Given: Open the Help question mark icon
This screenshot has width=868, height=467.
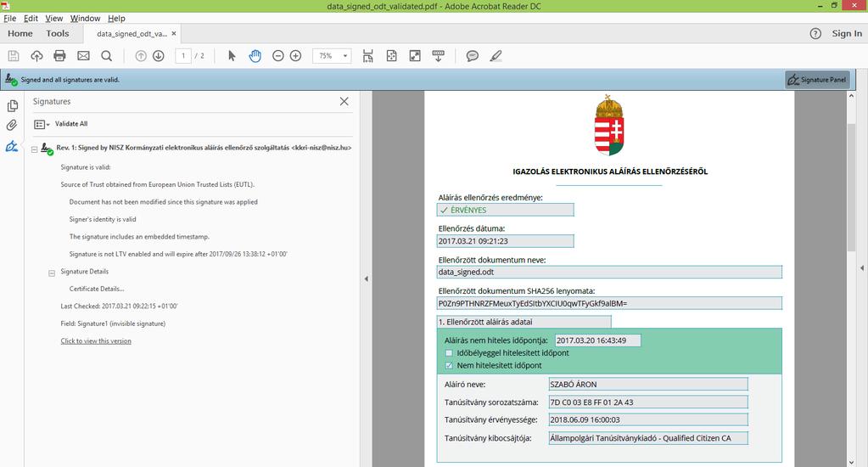Looking at the screenshot, I should pyautogui.click(x=815, y=34).
